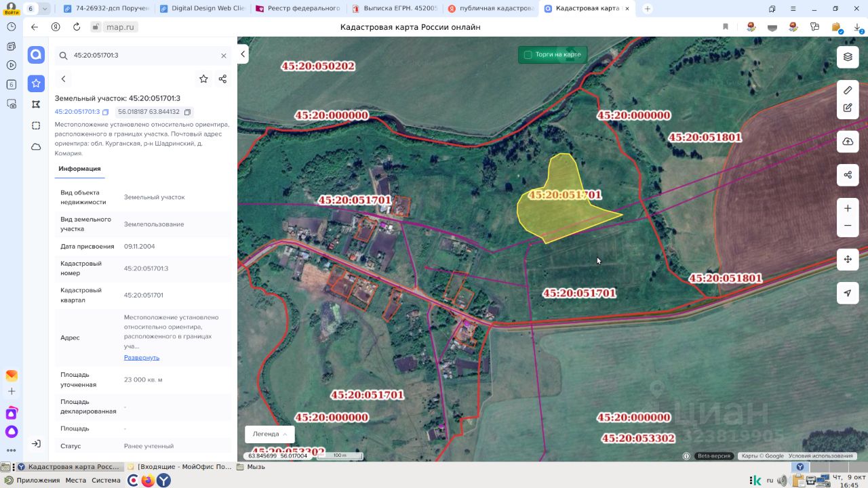Switch to '[Входящие - МойОфис По...' taskbar window

click(179, 467)
